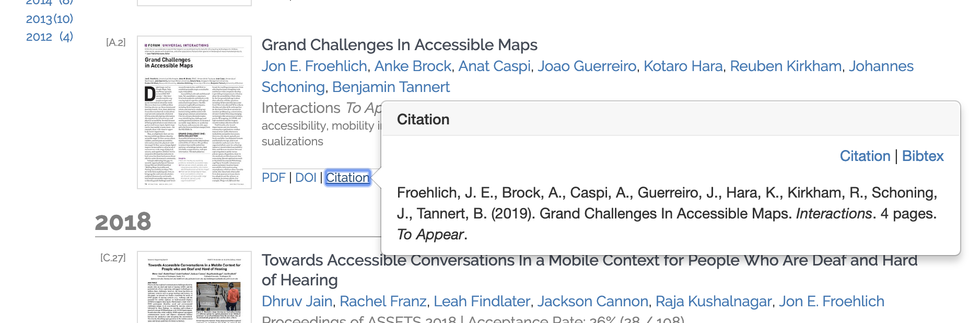Select the Citation view in citation popup
980x323 pixels.
click(x=865, y=156)
